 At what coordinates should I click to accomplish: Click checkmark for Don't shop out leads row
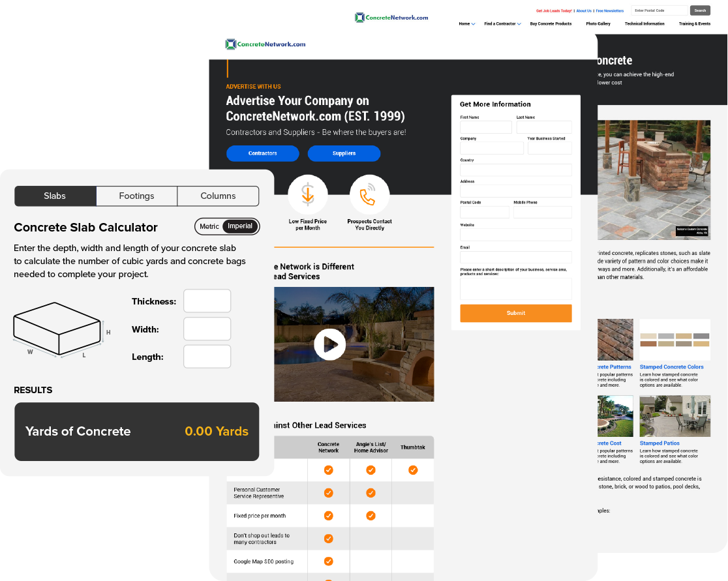click(328, 539)
